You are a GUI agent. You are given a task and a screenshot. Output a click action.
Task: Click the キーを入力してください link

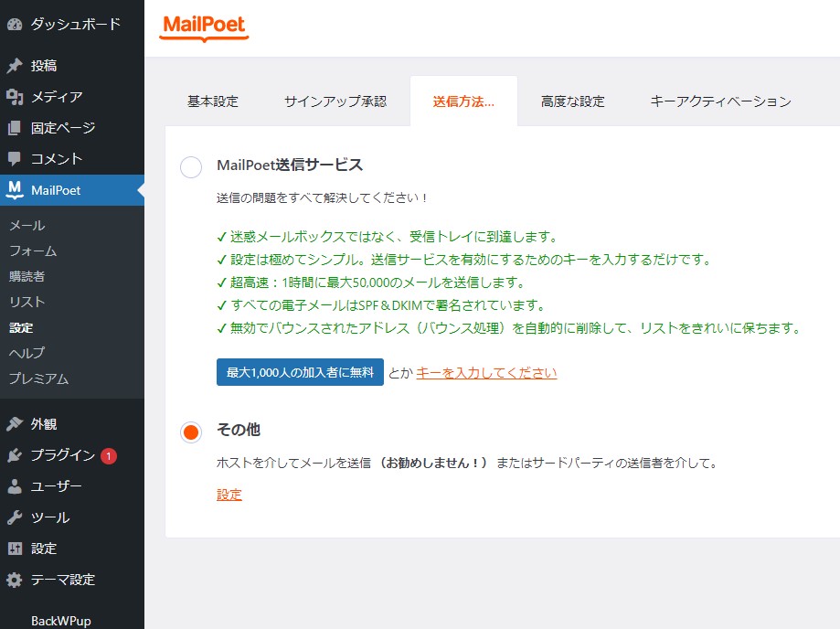(486, 372)
